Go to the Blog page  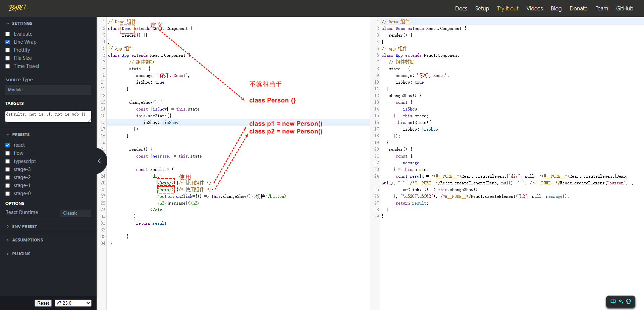pos(556,8)
